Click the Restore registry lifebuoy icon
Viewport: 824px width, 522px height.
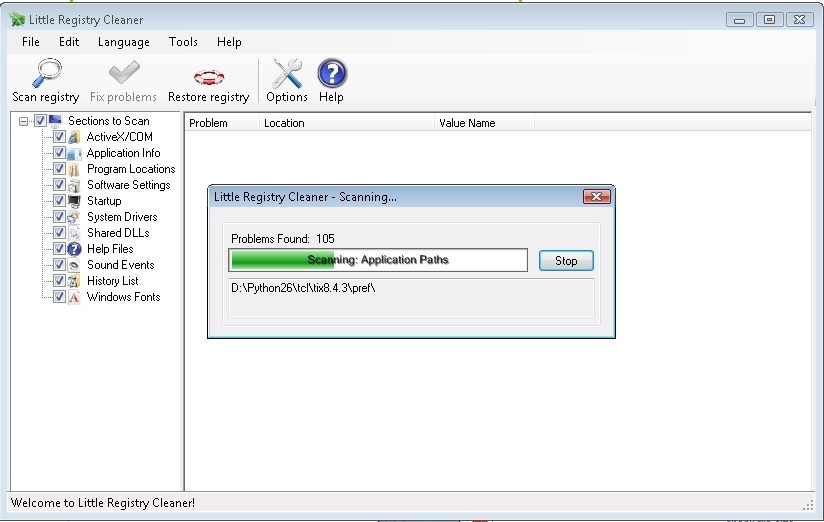point(209,77)
